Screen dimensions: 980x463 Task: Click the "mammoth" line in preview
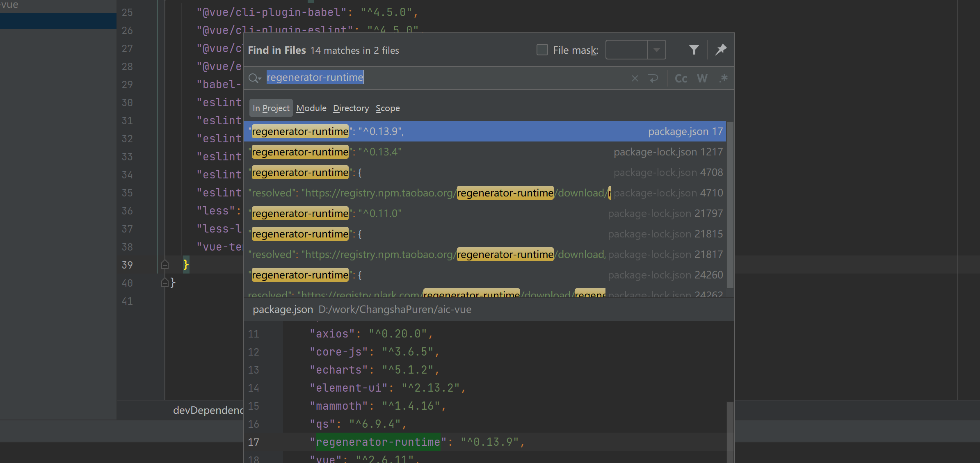(378, 406)
